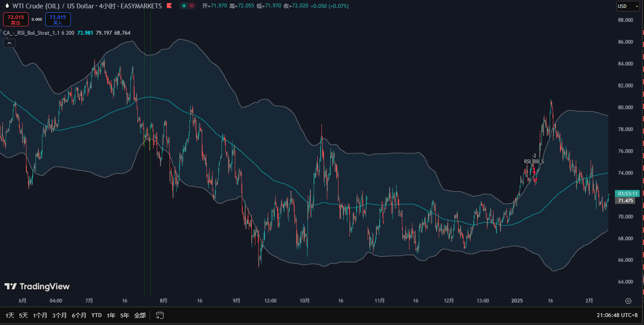Click the +0.050 (+0.07%) change value
Viewport: 644px width, 325px height.
click(329, 6)
